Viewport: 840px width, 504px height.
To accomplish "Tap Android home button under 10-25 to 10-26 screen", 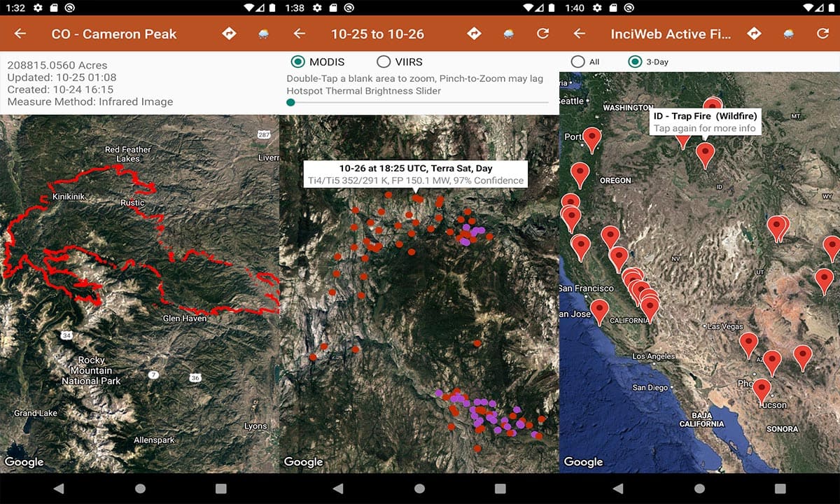I will (420, 489).
